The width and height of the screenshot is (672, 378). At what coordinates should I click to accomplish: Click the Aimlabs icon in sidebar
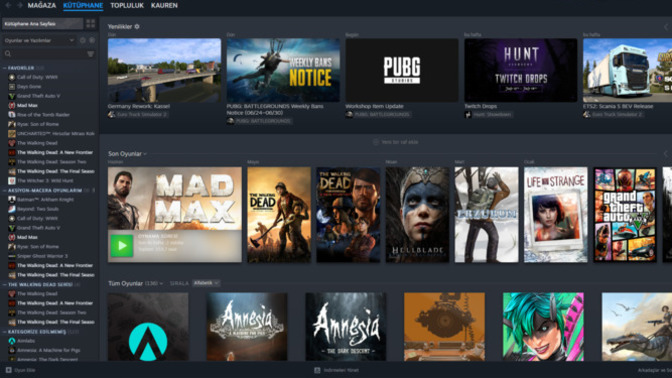click(x=12, y=341)
